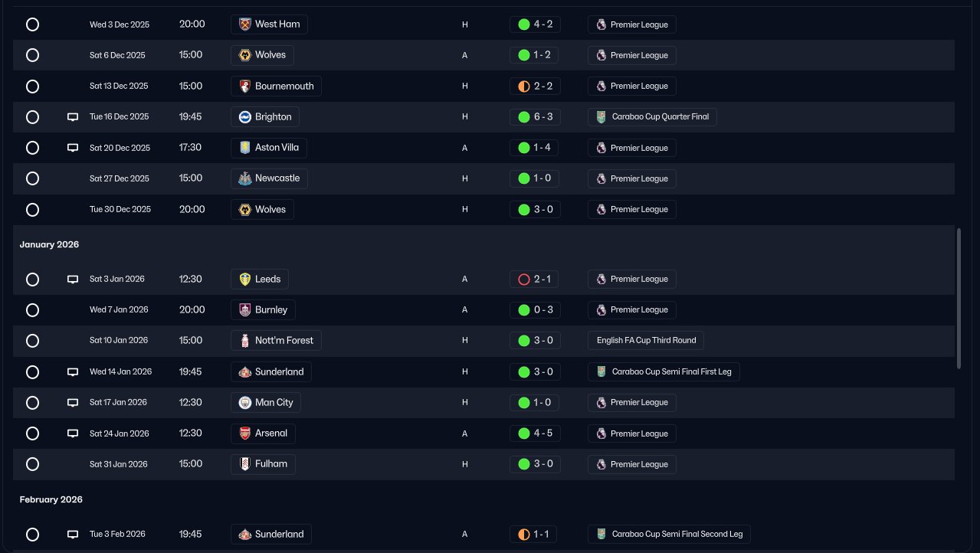
Task: Click the vertical scrollbar on fixtures list
Action: tap(958, 297)
